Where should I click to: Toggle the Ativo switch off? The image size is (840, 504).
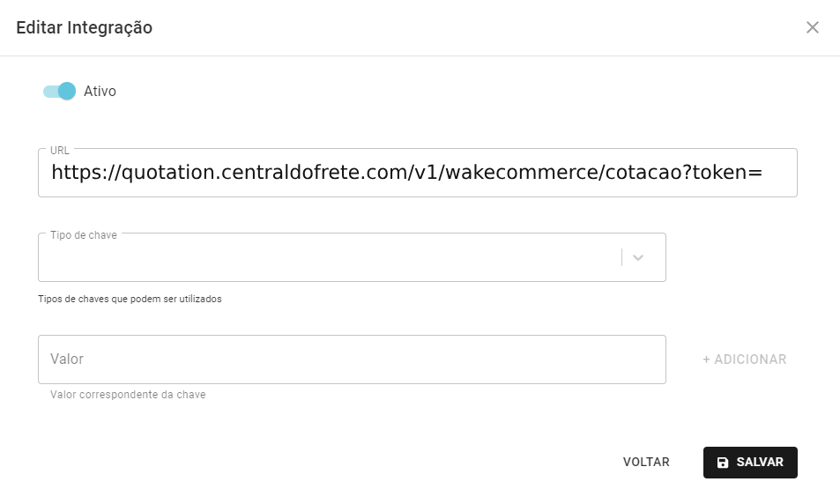[59, 91]
